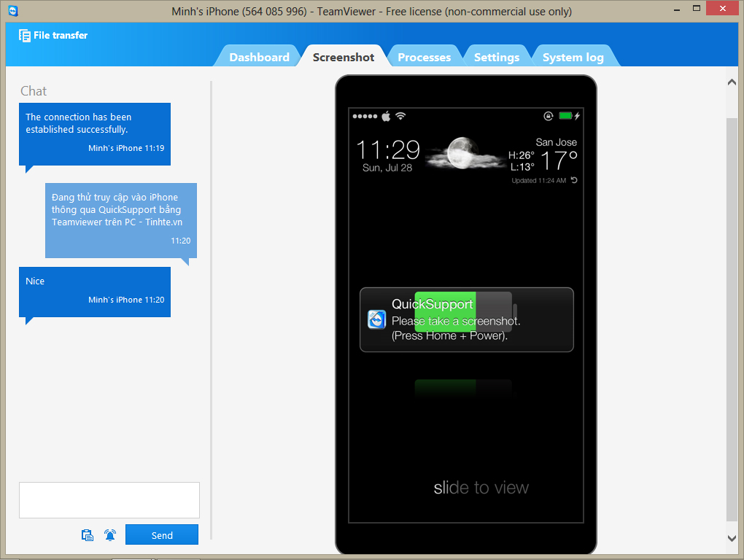Click the clipboard icon to copy chat
744x560 pixels.
click(88, 534)
